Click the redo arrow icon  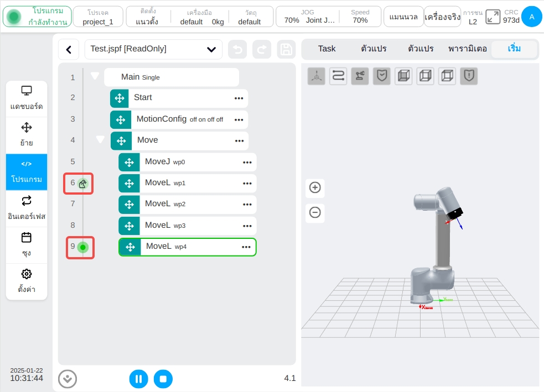262,50
